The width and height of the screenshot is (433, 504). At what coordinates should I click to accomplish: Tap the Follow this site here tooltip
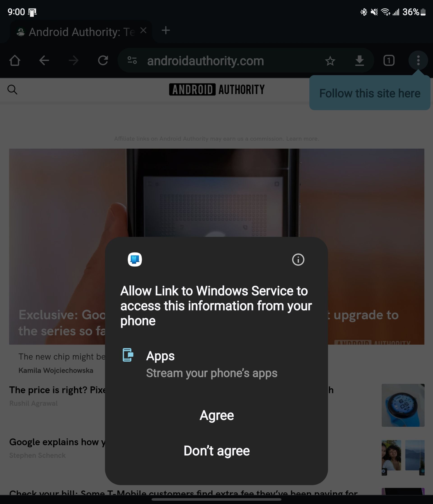coord(370,92)
